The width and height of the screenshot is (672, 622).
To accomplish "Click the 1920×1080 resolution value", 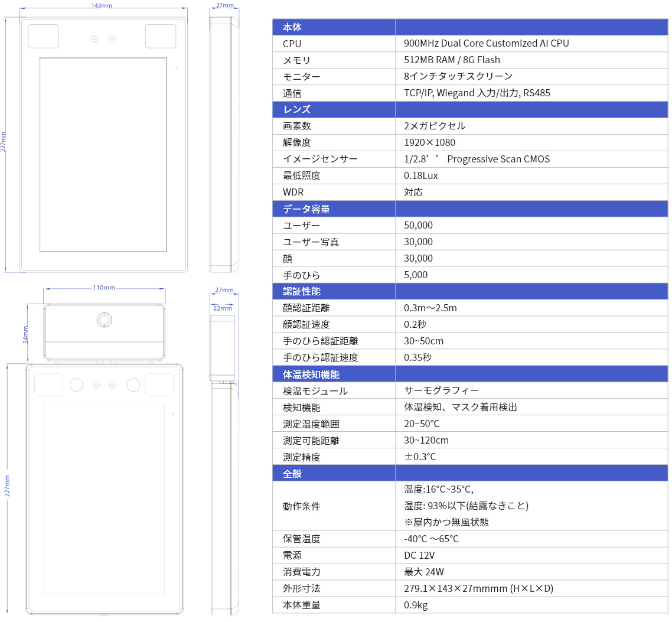I will 429,142.
